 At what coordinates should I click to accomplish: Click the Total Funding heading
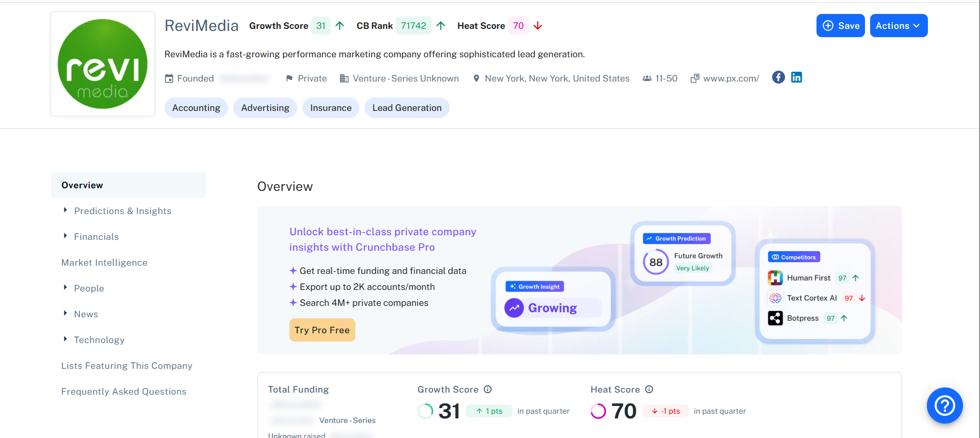click(x=298, y=390)
